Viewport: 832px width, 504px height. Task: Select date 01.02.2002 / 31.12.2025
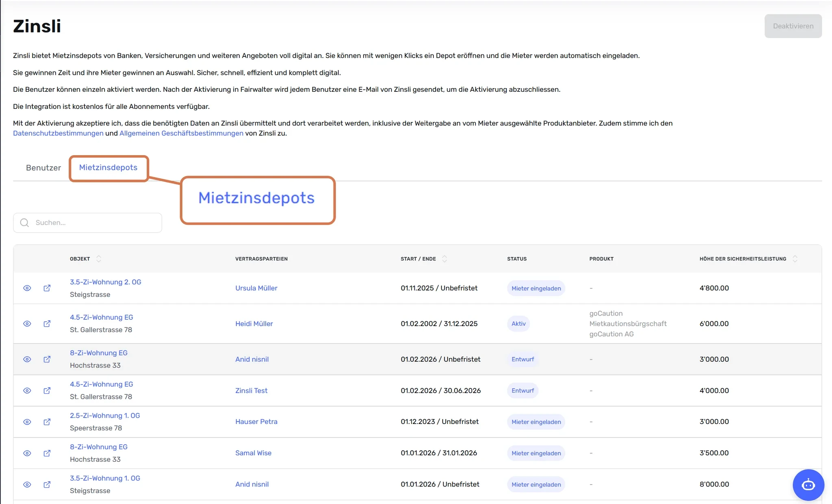[x=439, y=324]
